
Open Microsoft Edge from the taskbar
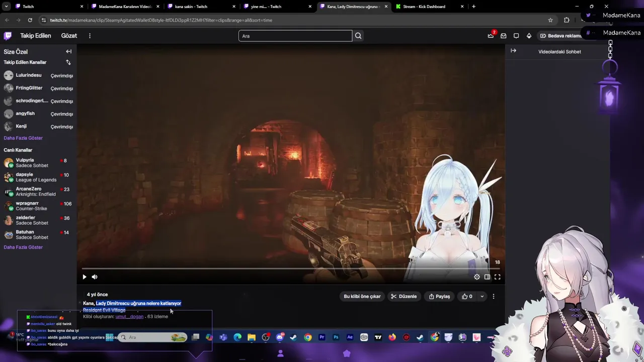(x=237, y=337)
